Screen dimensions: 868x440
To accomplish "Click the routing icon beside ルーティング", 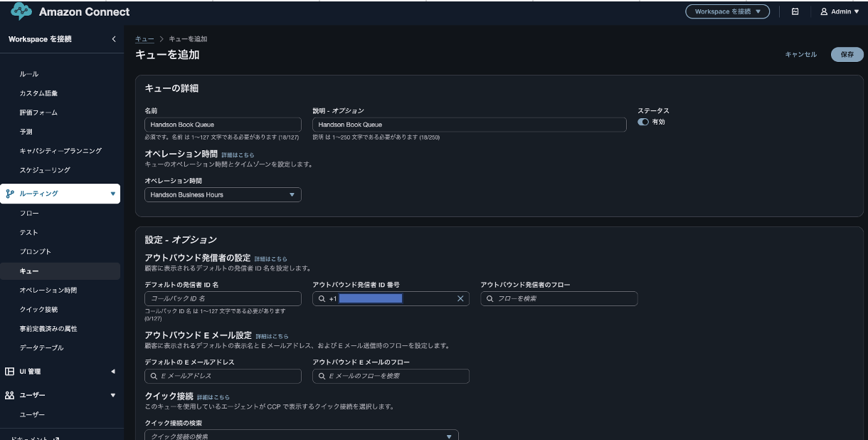I will (x=9, y=194).
